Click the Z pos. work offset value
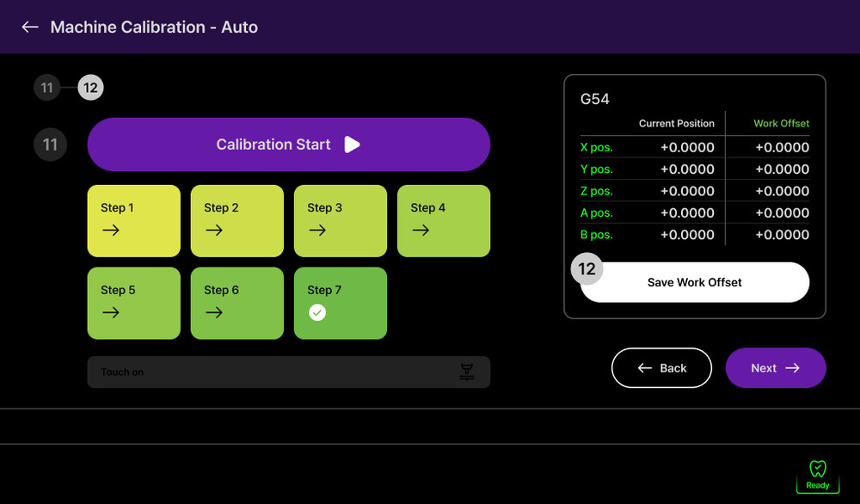The width and height of the screenshot is (860, 504). (x=782, y=192)
